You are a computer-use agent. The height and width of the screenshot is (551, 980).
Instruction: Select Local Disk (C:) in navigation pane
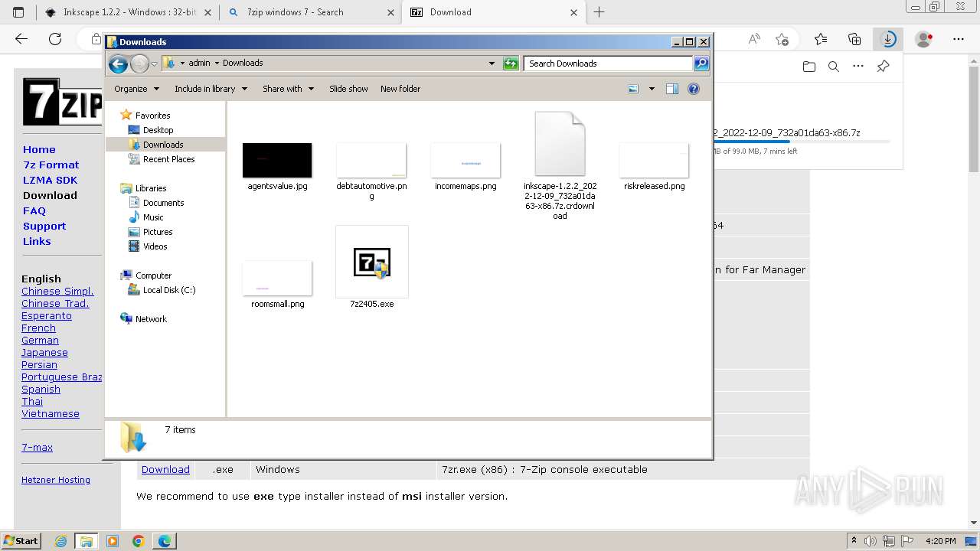point(168,290)
